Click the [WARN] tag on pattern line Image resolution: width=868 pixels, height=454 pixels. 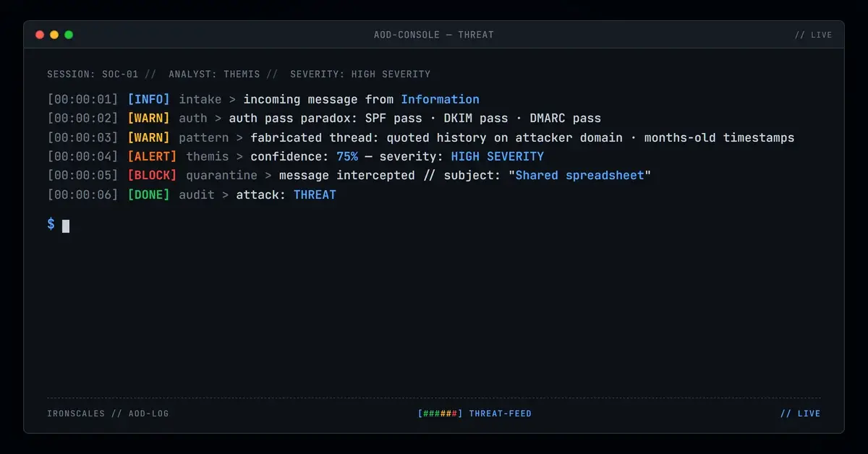(148, 137)
